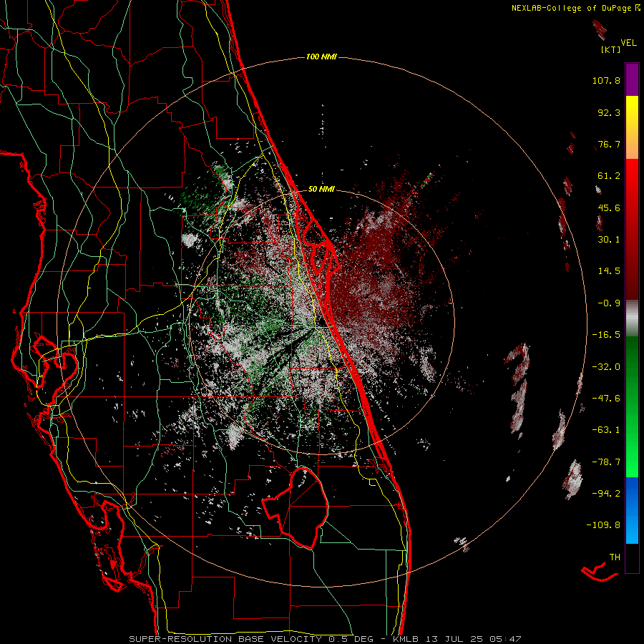Select the 14.5 velocity scale value
This screenshot has width=644, height=644.
(x=609, y=271)
